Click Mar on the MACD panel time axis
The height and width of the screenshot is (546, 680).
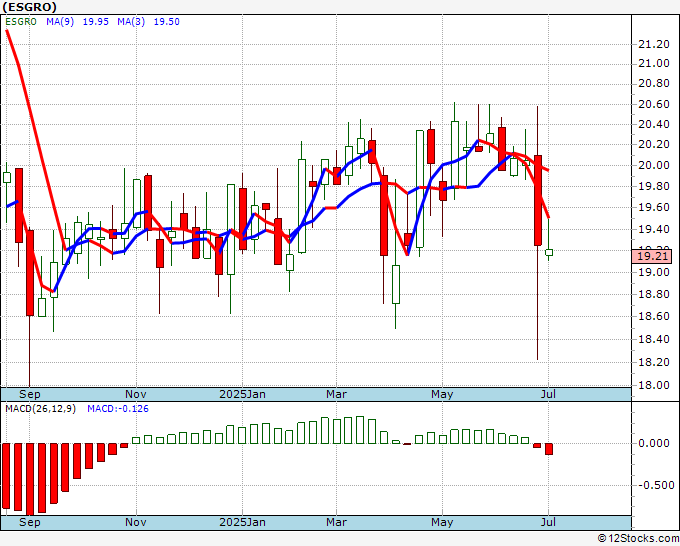[337, 522]
